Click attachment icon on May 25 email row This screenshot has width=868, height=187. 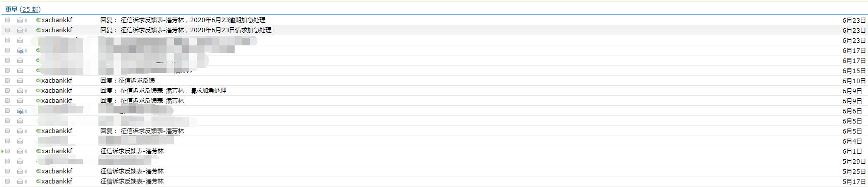(26, 171)
